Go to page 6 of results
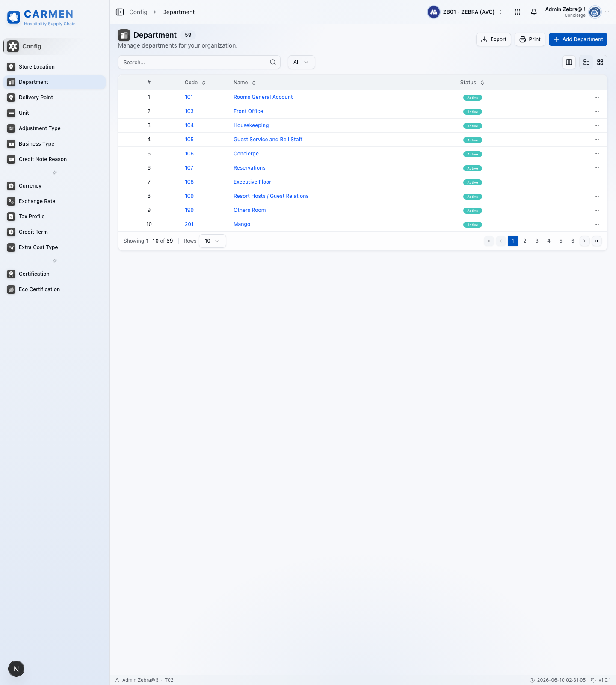 573,241
